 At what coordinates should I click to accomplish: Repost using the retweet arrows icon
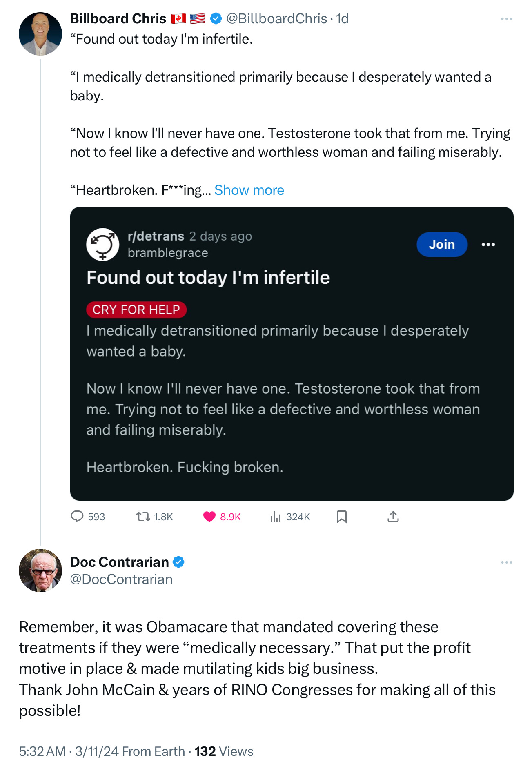coord(143,517)
